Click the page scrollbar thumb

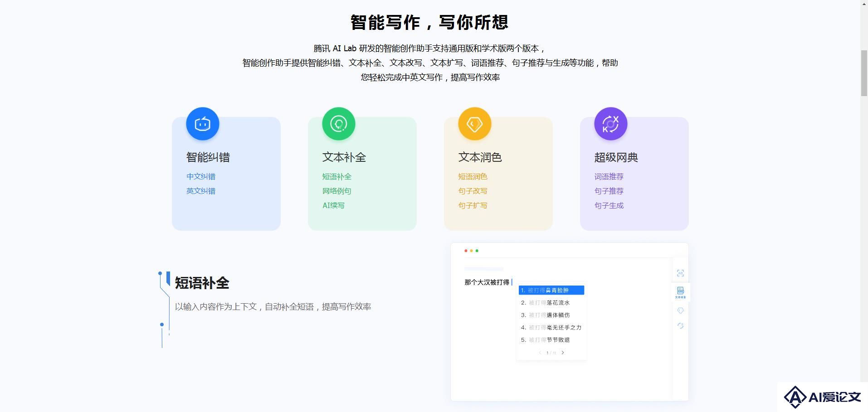point(864,73)
